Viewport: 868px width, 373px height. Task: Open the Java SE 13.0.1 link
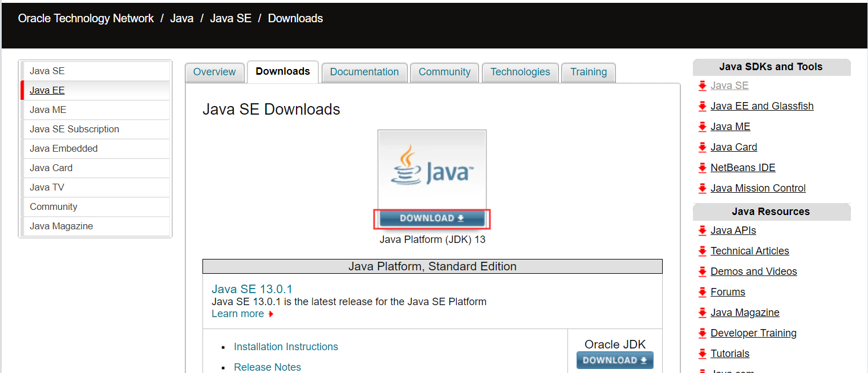tap(252, 289)
